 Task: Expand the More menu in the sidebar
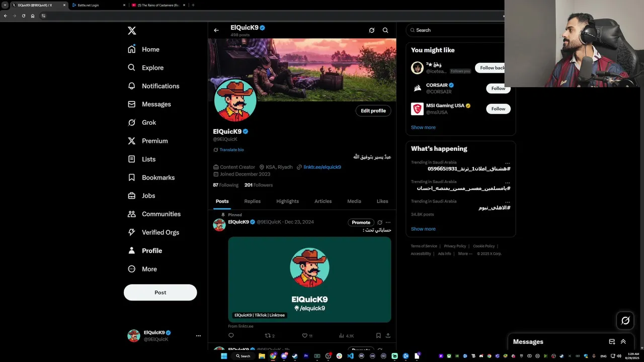(142, 269)
